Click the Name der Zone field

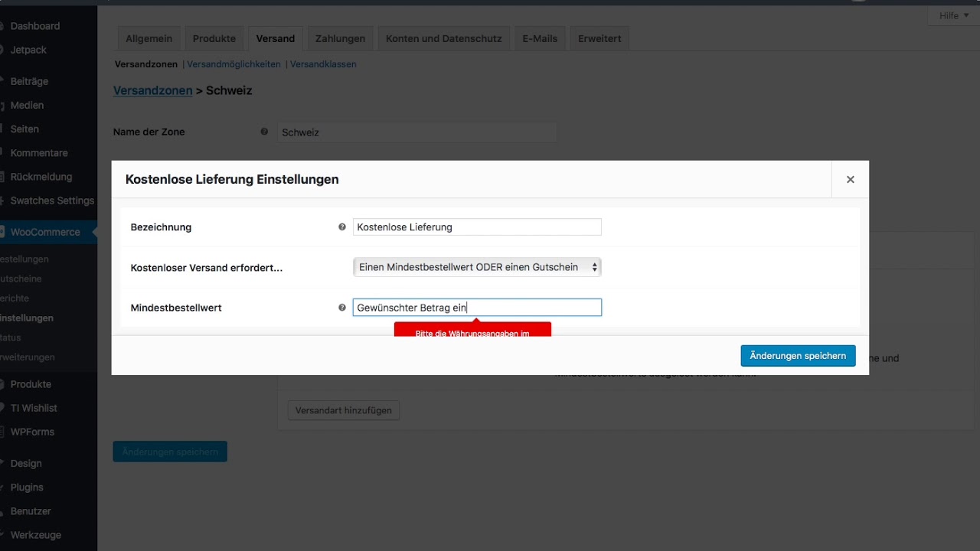[x=416, y=132]
